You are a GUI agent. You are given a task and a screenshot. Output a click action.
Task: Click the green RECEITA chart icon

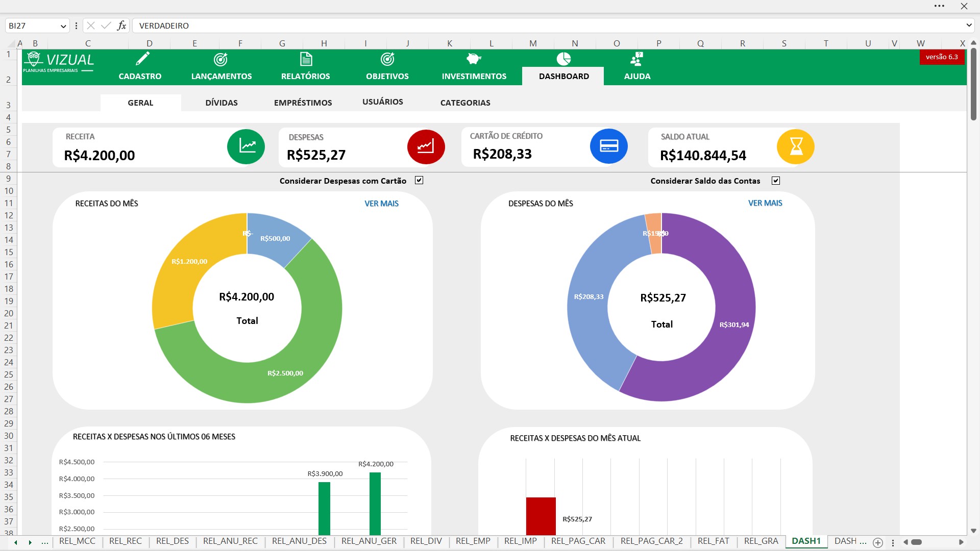tap(246, 147)
